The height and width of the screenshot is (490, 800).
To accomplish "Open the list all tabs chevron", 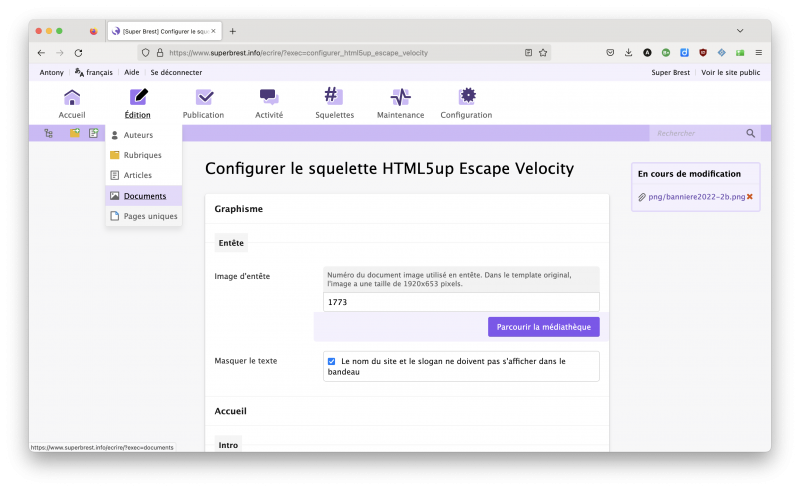I will pos(740,31).
